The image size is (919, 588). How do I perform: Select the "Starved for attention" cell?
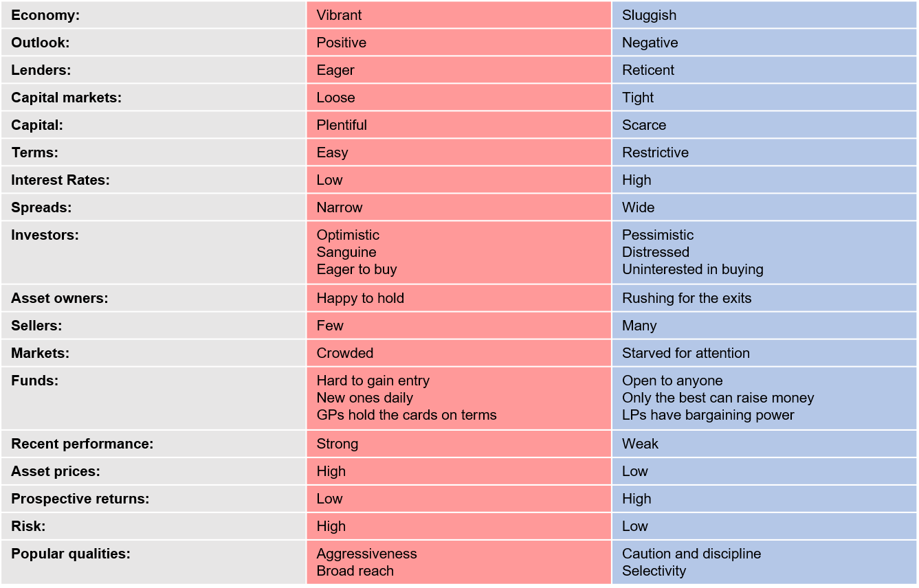pyautogui.click(x=685, y=353)
